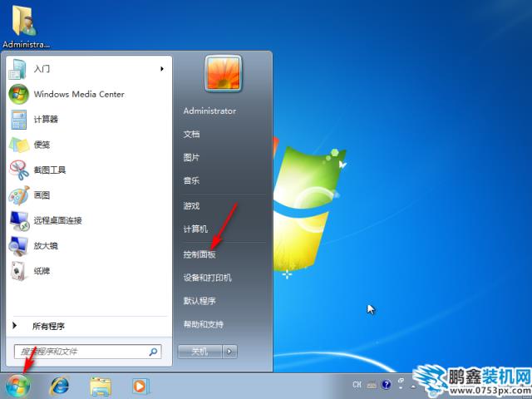Open Devices and Printers (设备和打印机)
532x399 pixels.
point(207,278)
